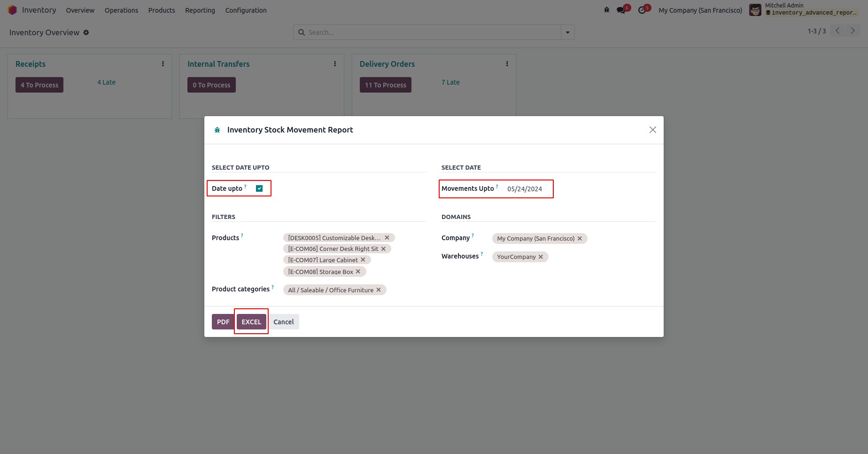Open Internal Transfers card kebab menu
The height and width of the screenshot is (454, 868).
335,64
